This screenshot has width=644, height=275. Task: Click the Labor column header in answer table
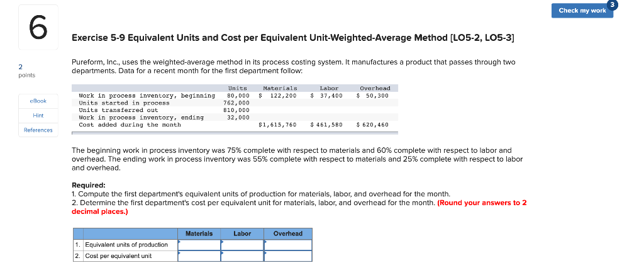(x=242, y=234)
